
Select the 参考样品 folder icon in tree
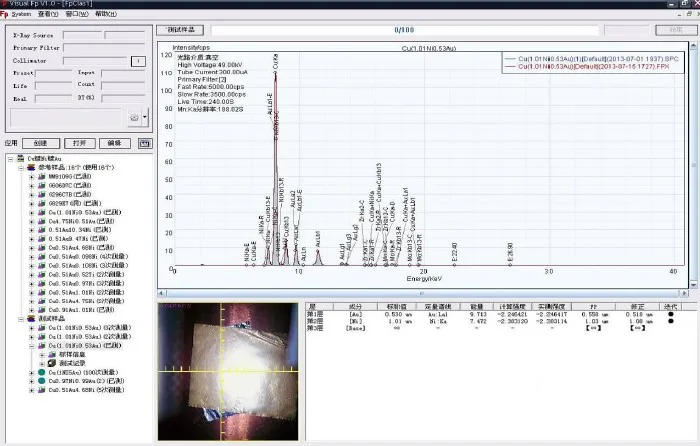coord(29,168)
